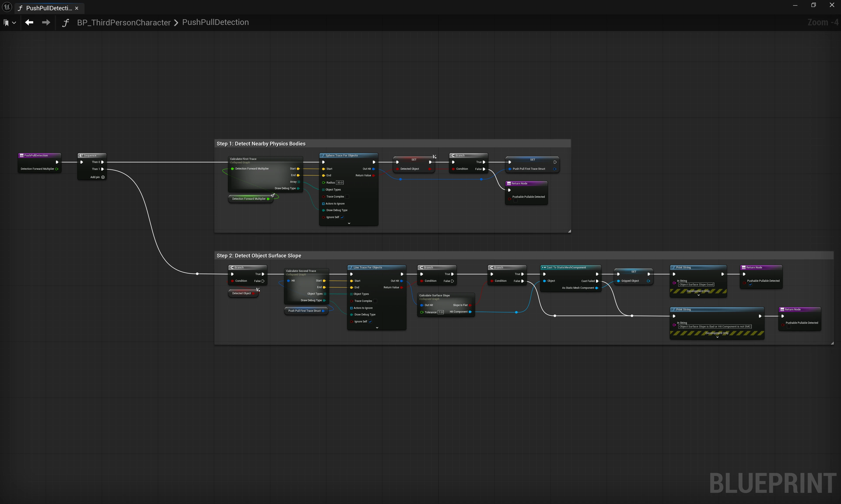Click Cast To StaticMeshComponent node icon
This screenshot has width=841, height=504.
point(544,268)
